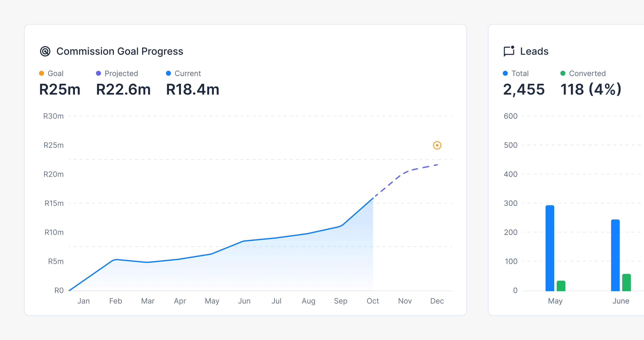644x340 pixels.
Task: Click the Commission Goal Progress title
Action: pyautogui.click(x=120, y=52)
